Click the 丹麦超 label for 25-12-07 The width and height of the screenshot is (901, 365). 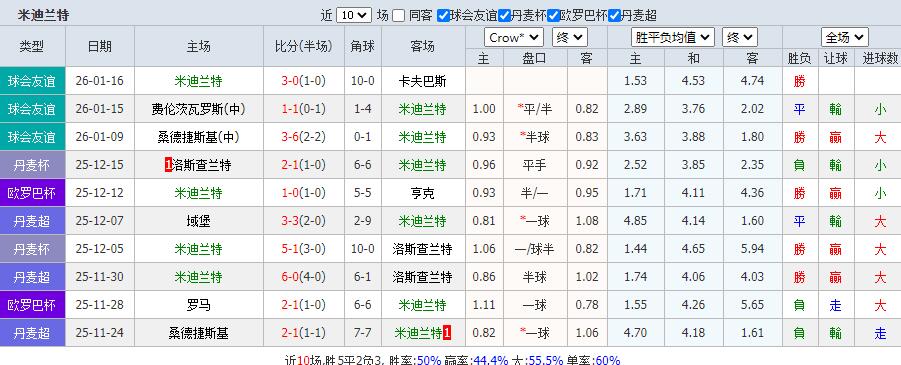pyautogui.click(x=32, y=221)
